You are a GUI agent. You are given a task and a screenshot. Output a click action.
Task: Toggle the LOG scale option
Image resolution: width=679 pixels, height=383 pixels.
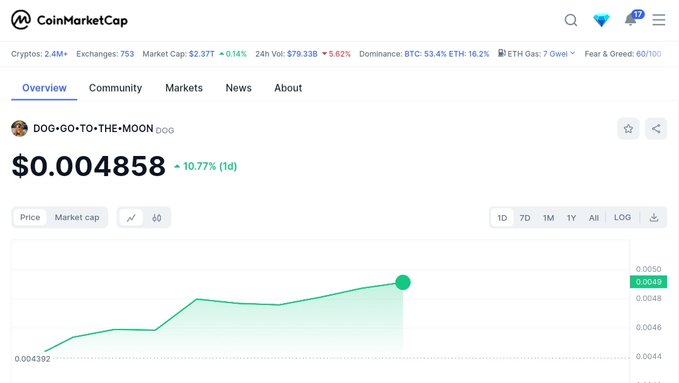point(622,217)
